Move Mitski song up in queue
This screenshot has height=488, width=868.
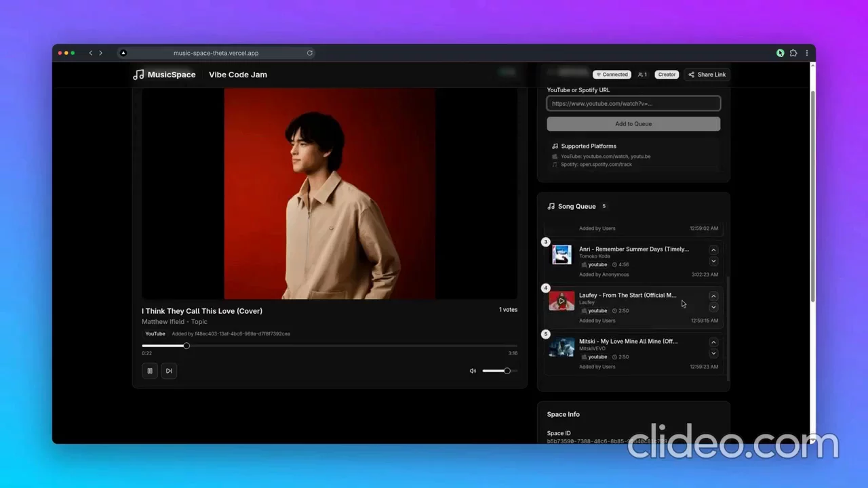coord(713,342)
